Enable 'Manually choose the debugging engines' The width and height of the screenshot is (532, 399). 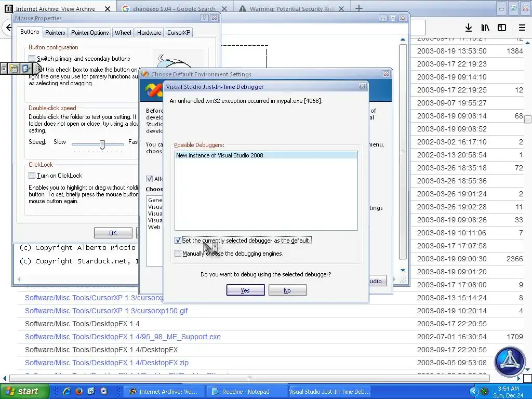(x=178, y=253)
